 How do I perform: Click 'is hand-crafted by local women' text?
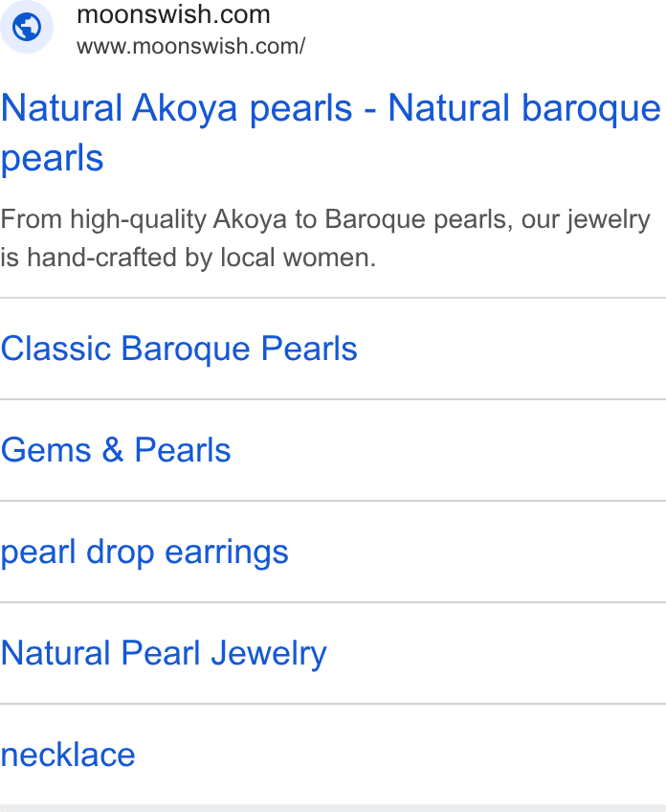coord(188,258)
